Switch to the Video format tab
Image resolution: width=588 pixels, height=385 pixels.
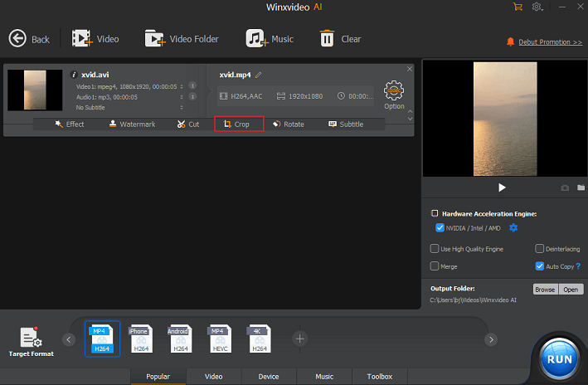pyautogui.click(x=213, y=377)
